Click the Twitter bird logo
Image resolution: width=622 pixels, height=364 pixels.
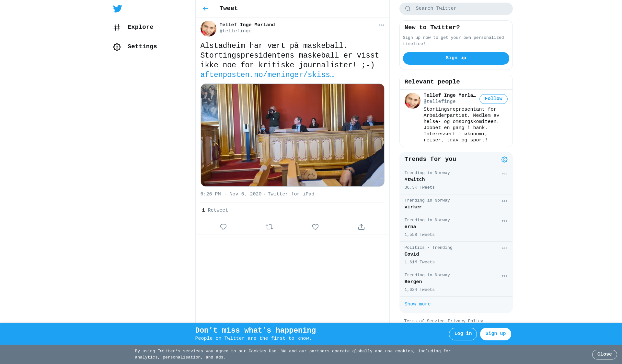click(x=118, y=9)
